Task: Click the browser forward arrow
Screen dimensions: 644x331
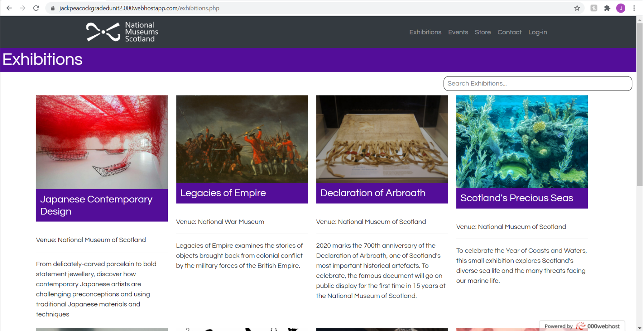Action: point(23,8)
